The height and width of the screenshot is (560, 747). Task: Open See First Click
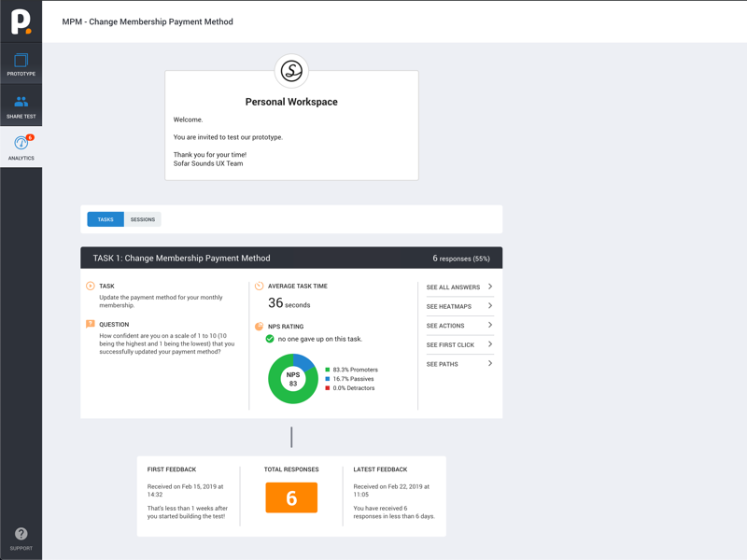pos(459,344)
